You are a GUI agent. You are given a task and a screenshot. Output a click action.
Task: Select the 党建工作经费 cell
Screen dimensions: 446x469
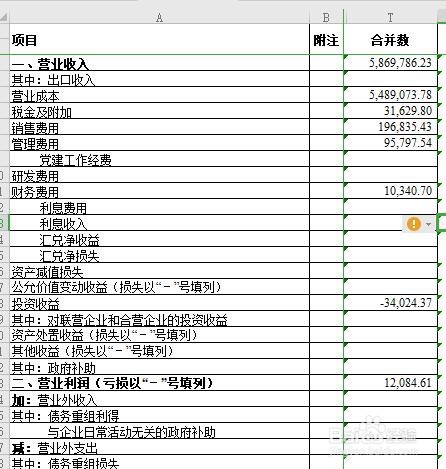click(x=160, y=159)
